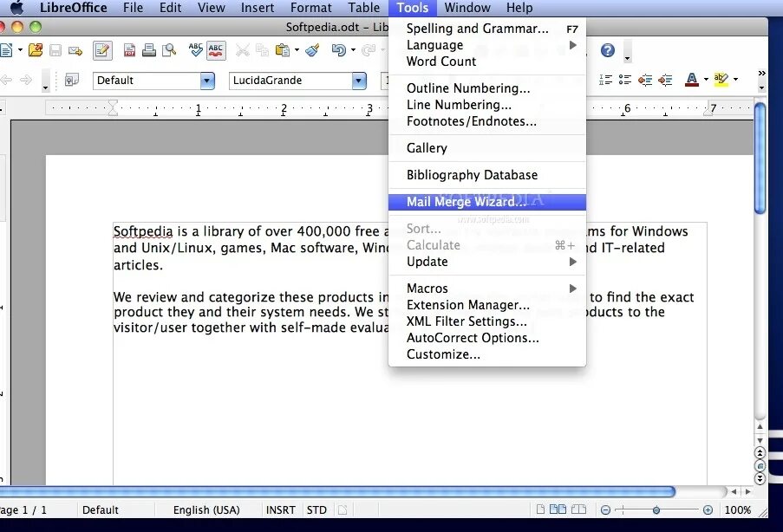Toggle AutoSpellcheck red-wave ABC icon
This screenshot has height=532, width=783.
pos(216,50)
